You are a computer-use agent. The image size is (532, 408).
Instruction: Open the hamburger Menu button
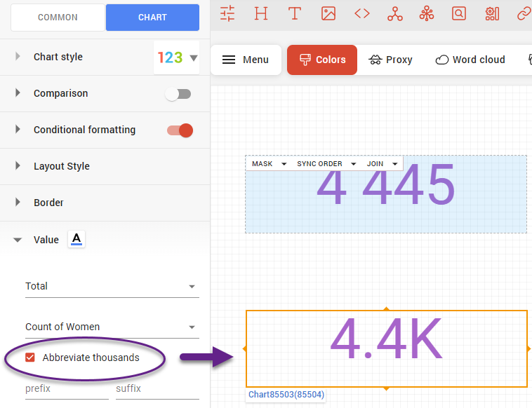tap(246, 60)
